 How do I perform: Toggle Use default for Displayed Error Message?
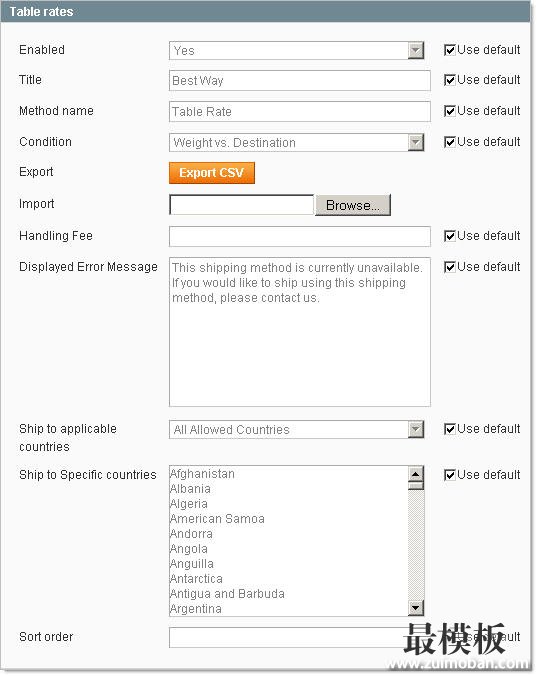coord(450,267)
